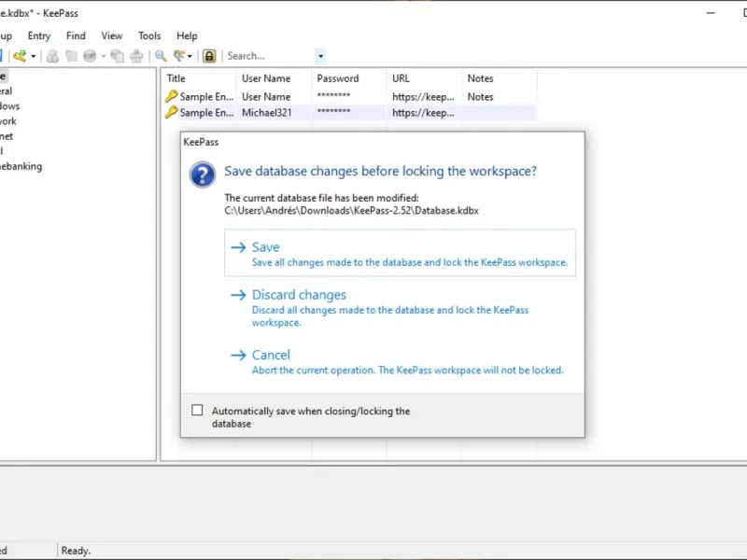This screenshot has width=747, height=560.
Task: Choose Discard changes in the dialog
Action: [299, 295]
